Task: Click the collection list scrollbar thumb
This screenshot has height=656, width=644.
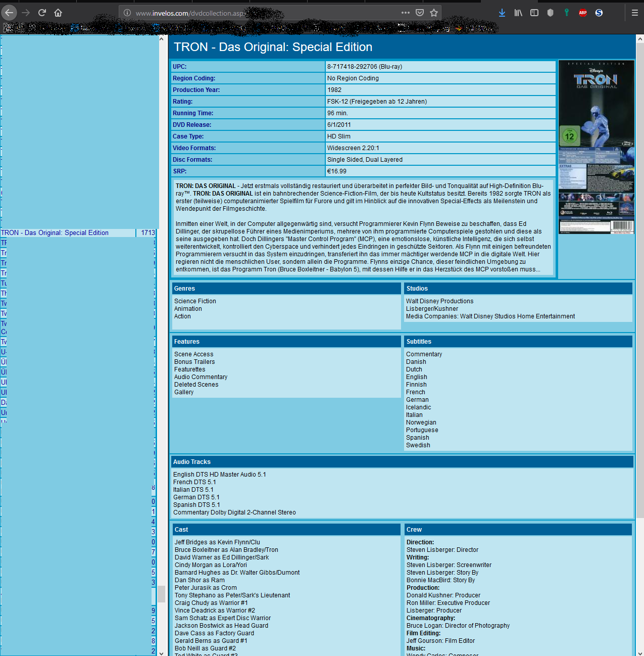Action: (x=161, y=594)
